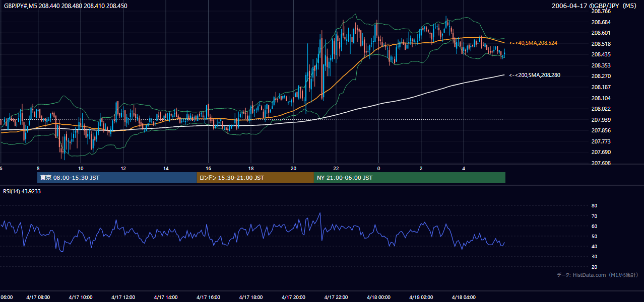
Task: Click price axis label 208.104
Action: click(x=601, y=98)
